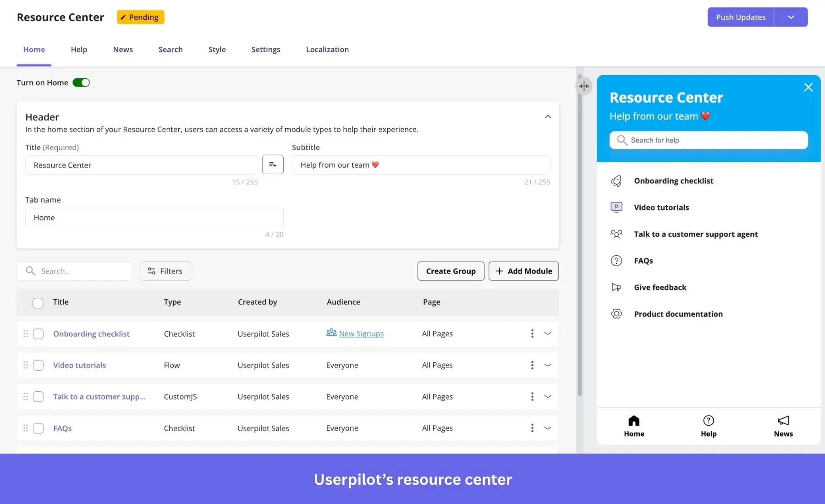Click the collapse preview panel splitter icon
825x504 pixels.
tap(584, 86)
